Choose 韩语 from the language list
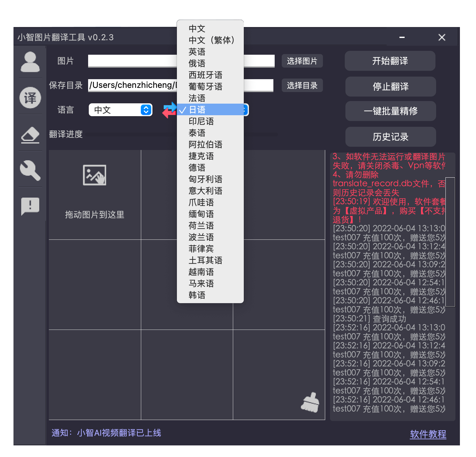Screen dimensions: 476x457 coord(210,295)
